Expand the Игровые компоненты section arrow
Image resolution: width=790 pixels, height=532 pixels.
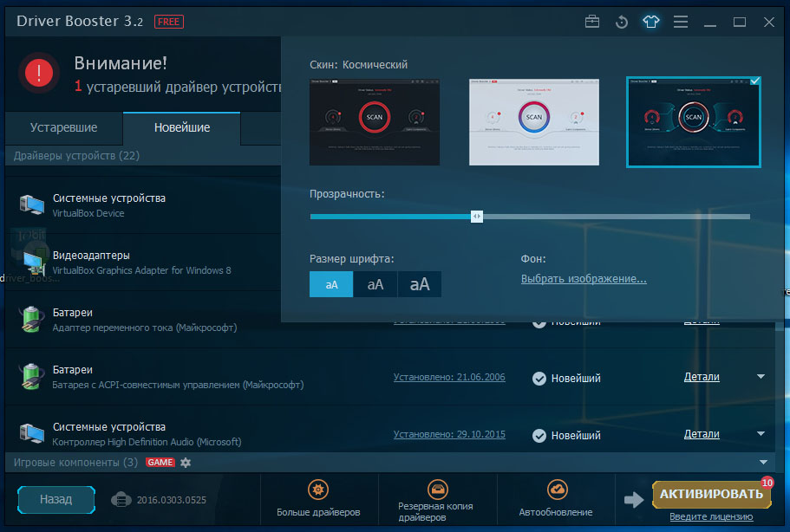(763, 463)
